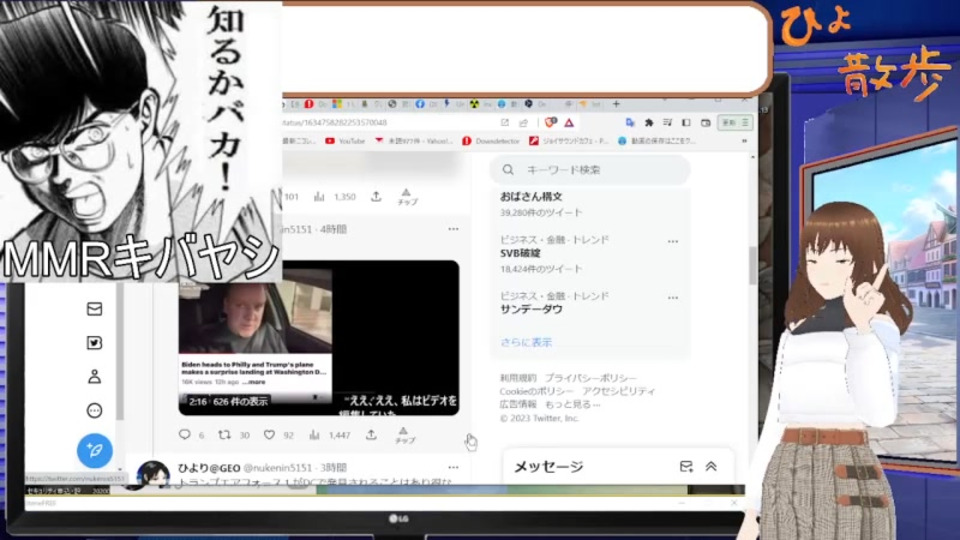The height and width of the screenshot is (540, 960).
Task: Open the YouTube bookmark
Action: (x=345, y=141)
